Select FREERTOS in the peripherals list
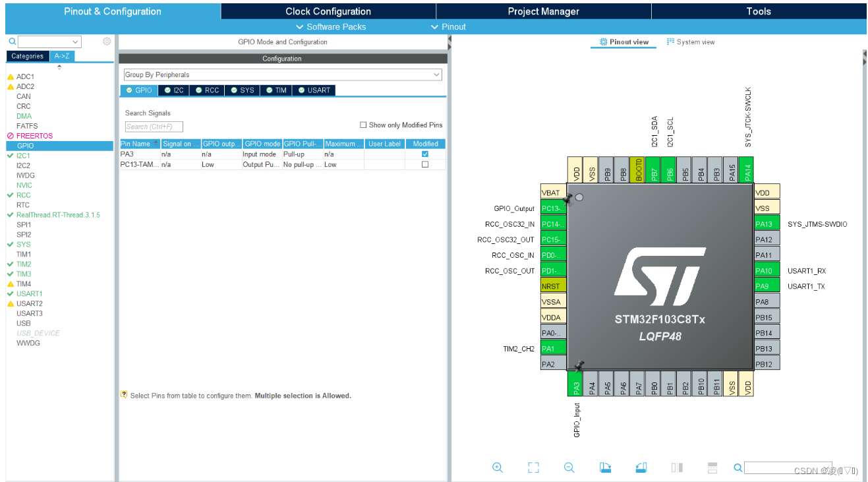Screen dimensions: 868x482 (x=34, y=136)
